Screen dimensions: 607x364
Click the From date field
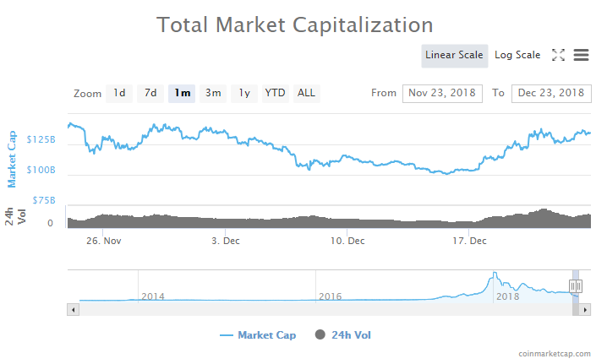442,93
